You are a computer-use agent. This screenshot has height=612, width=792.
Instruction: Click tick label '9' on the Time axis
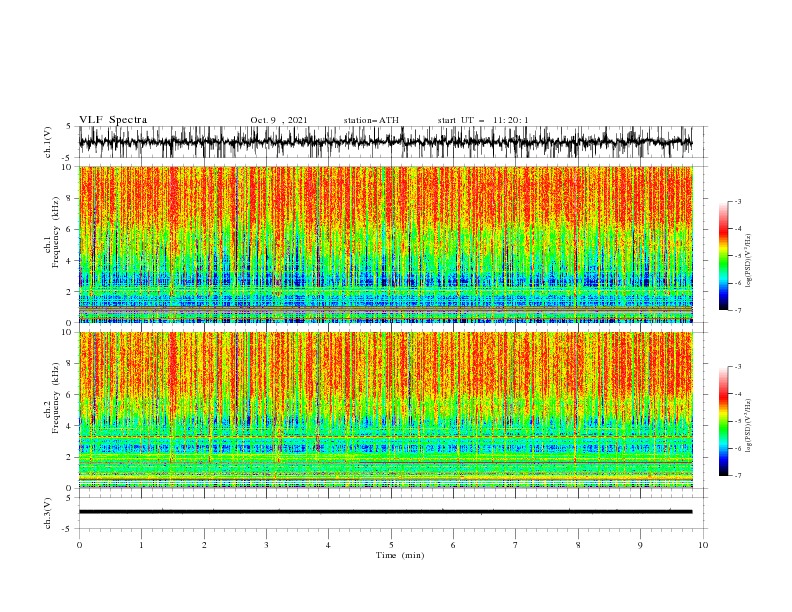[x=640, y=545]
